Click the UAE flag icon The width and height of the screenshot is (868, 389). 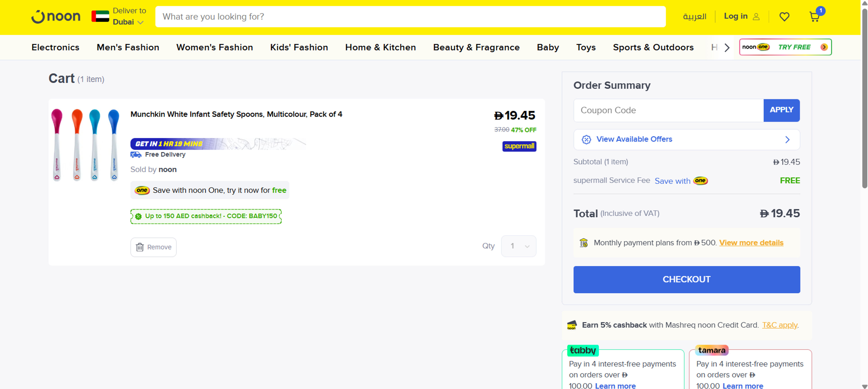[100, 16]
